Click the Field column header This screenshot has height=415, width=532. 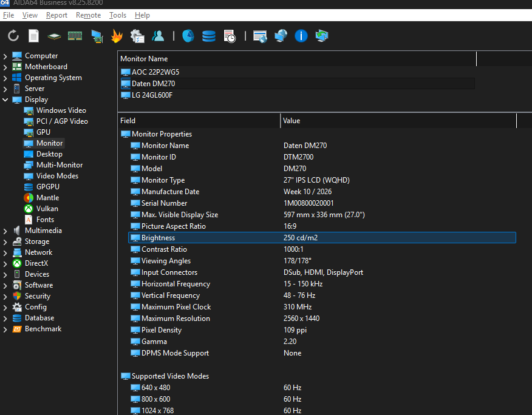pyautogui.click(x=128, y=121)
